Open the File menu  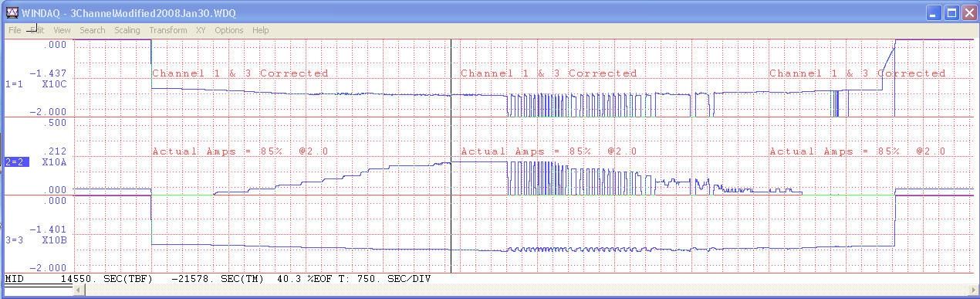[x=15, y=30]
